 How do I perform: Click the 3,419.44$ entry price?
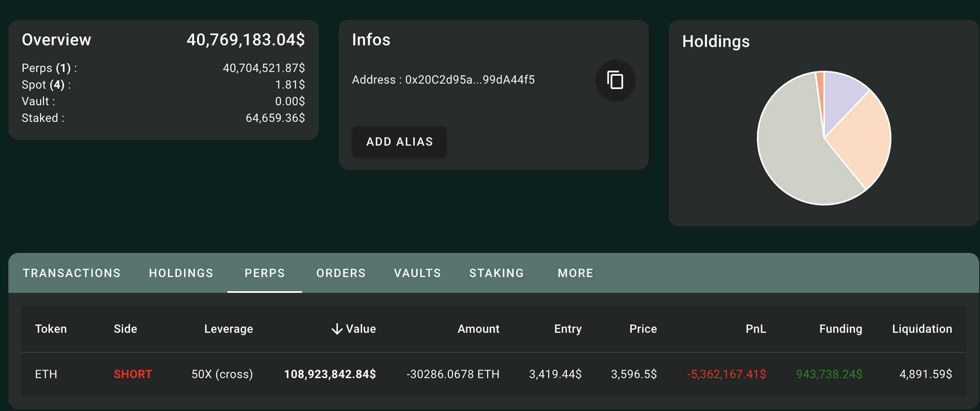(x=555, y=374)
